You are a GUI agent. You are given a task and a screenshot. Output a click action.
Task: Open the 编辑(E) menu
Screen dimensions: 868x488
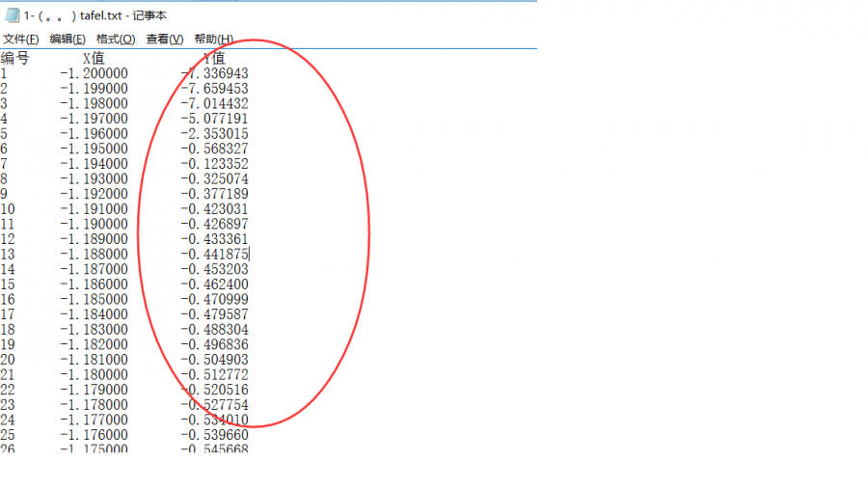click(x=68, y=40)
